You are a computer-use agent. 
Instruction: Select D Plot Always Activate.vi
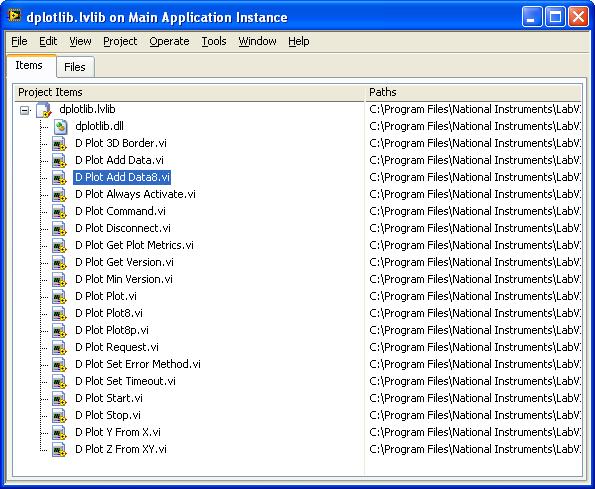tap(135, 194)
